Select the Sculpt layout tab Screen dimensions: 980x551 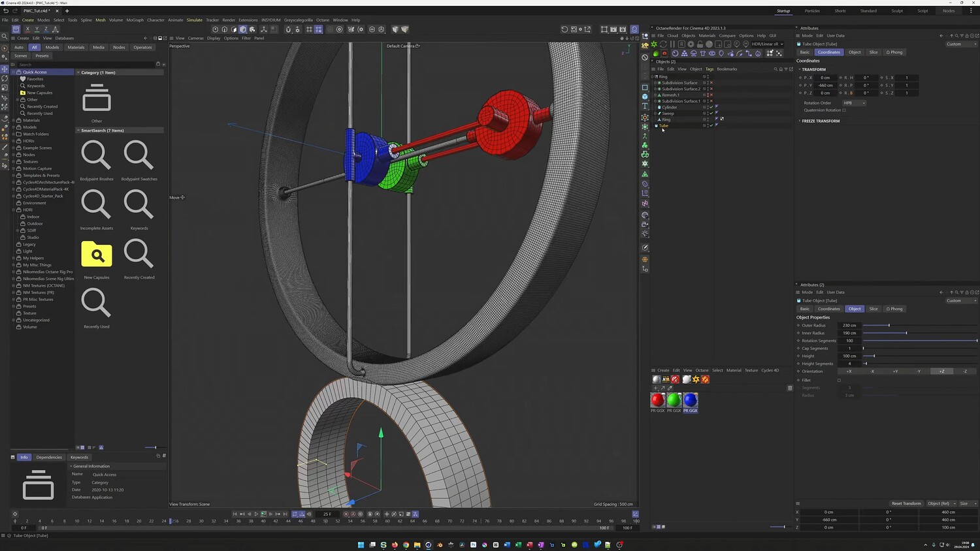click(x=897, y=11)
